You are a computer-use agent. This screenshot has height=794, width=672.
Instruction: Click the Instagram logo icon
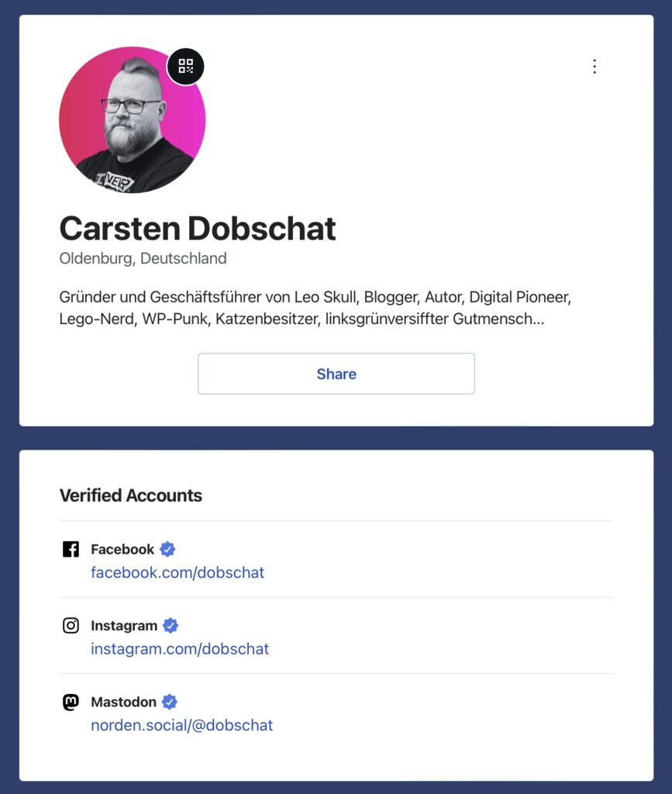click(x=71, y=626)
